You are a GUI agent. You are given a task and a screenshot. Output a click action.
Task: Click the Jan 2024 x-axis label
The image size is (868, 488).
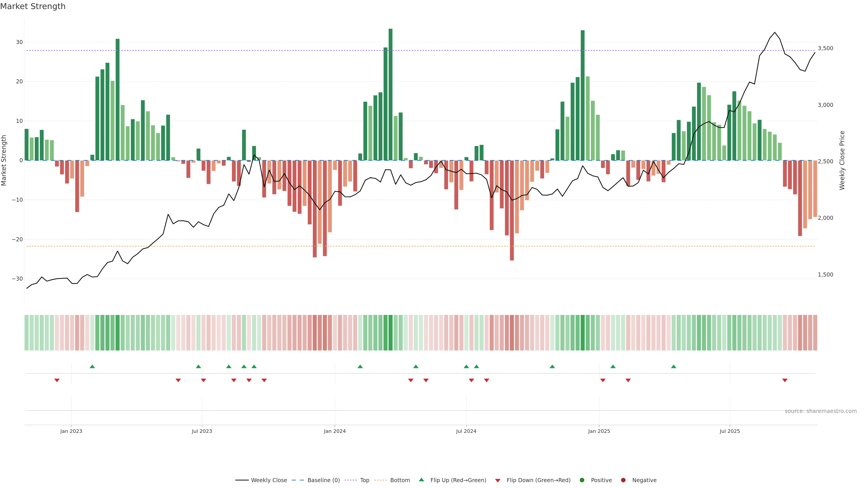tap(335, 431)
